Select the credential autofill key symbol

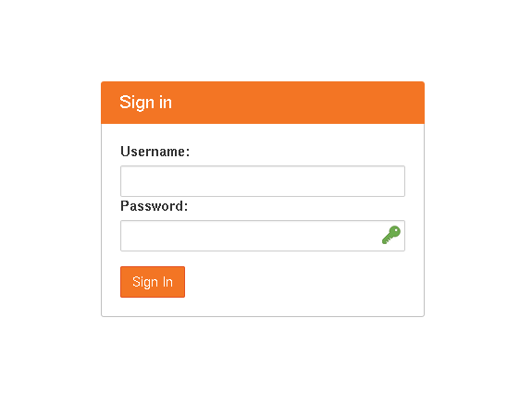pyautogui.click(x=391, y=235)
